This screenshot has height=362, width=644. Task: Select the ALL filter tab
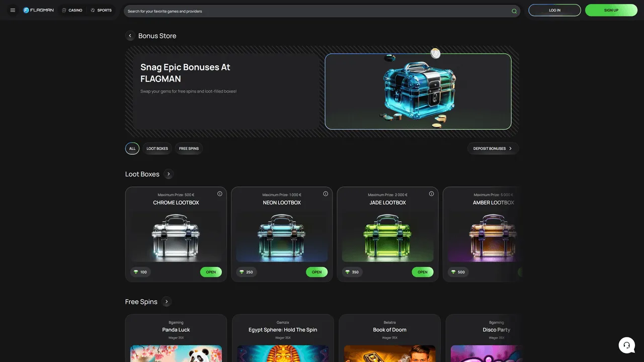(132, 148)
